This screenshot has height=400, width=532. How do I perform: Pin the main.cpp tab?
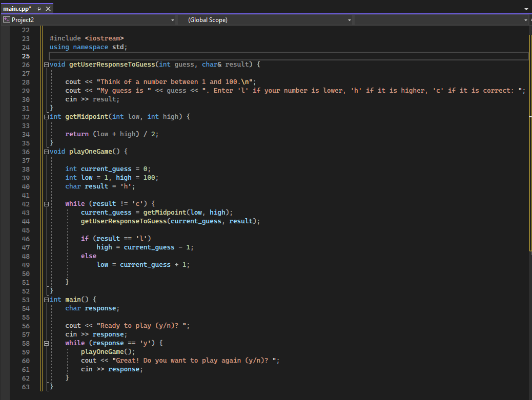click(x=38, y=9)
